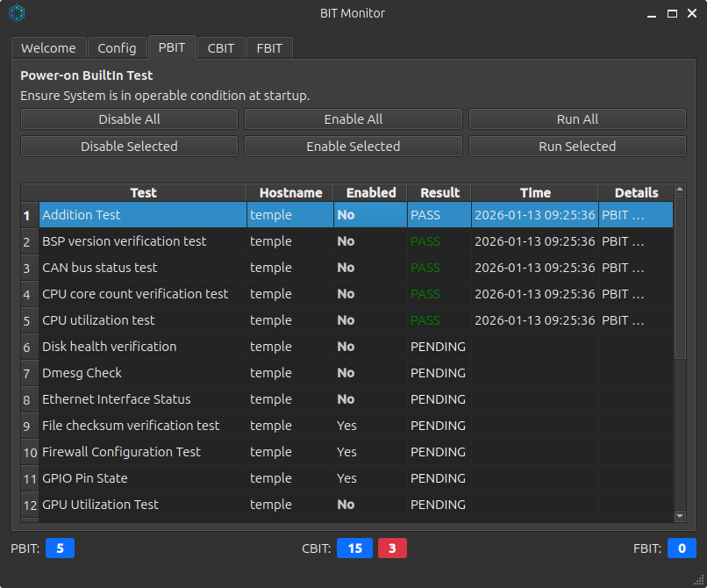The image size is (707, 588).
Task: Click the vertical scrollbar handle of the table
Action: [x=680, y=276]
